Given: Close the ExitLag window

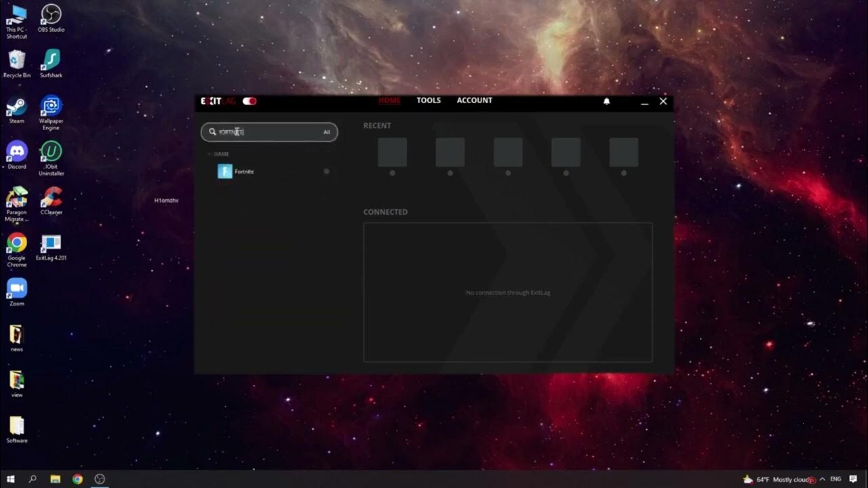Looking at the screenshot, I should pos(663,101).
